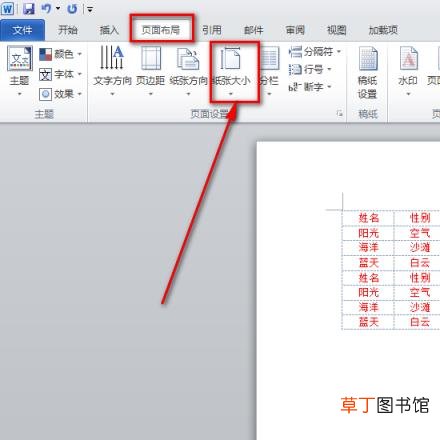
Task: Open the Page Setup dialog launcher
Action: tap(339, 114)
